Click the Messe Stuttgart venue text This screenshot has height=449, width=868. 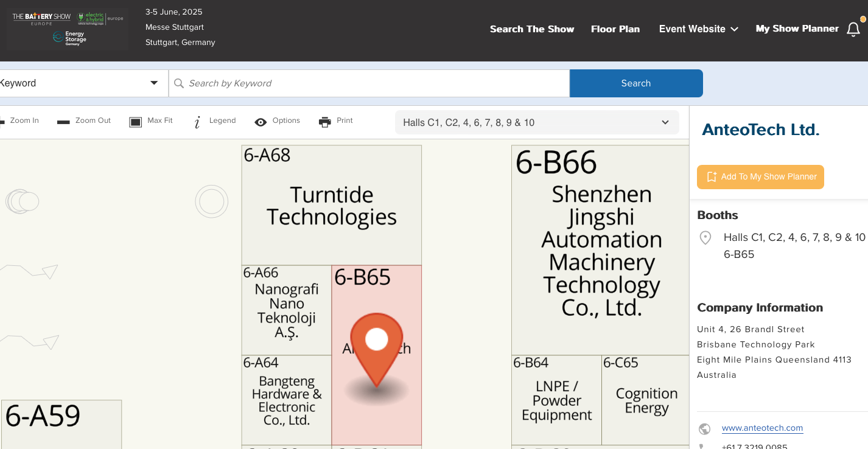tap(174, 27)
